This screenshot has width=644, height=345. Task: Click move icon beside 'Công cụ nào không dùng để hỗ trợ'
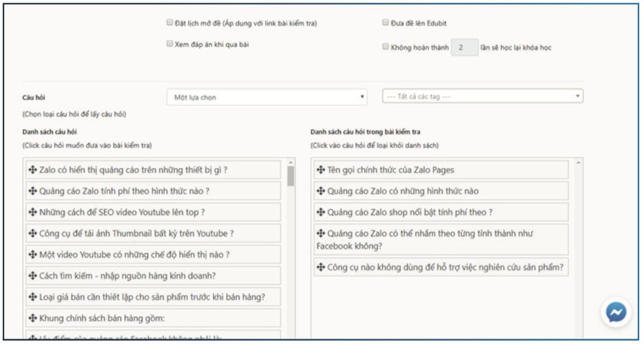coord(321,268)
